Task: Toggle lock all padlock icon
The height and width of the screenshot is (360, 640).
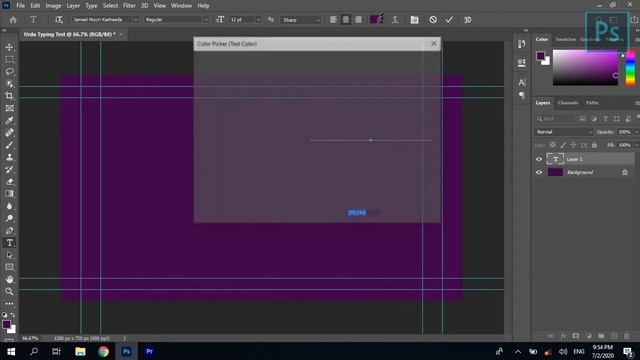Action: (594, 145)
